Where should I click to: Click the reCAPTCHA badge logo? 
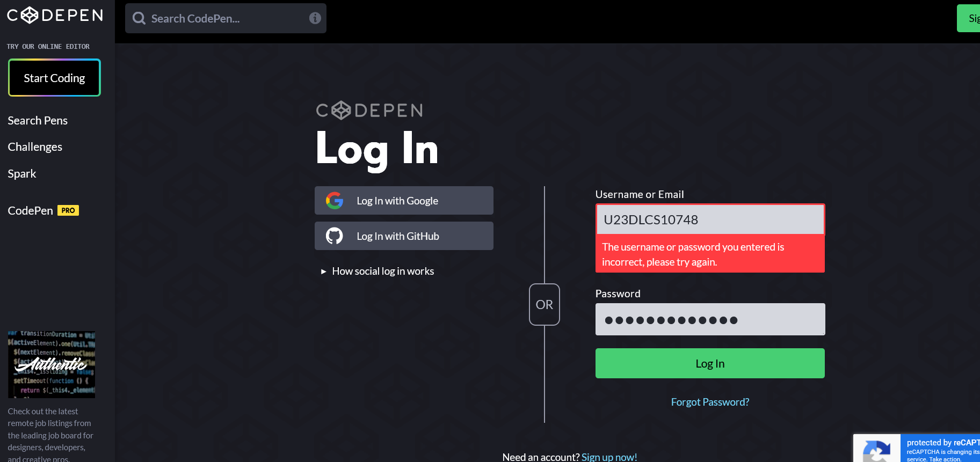[876, 450]
